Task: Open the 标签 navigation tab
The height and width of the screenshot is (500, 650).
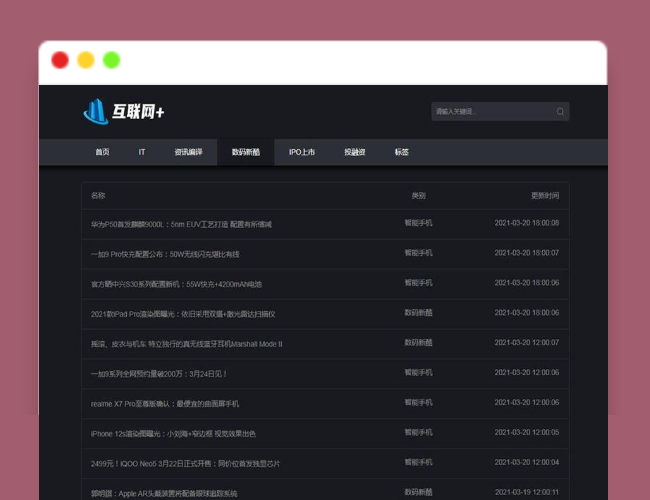Action: coord(401,152)
